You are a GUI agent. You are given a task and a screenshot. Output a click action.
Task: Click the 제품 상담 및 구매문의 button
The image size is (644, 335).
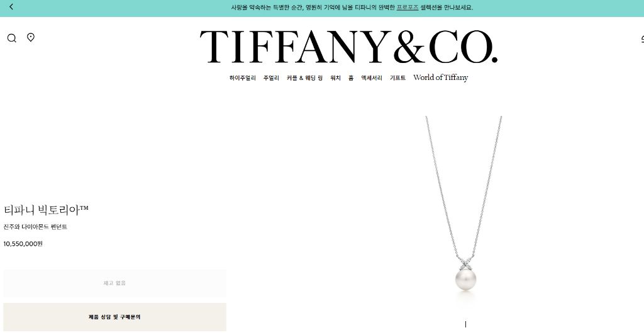point(114,317)
